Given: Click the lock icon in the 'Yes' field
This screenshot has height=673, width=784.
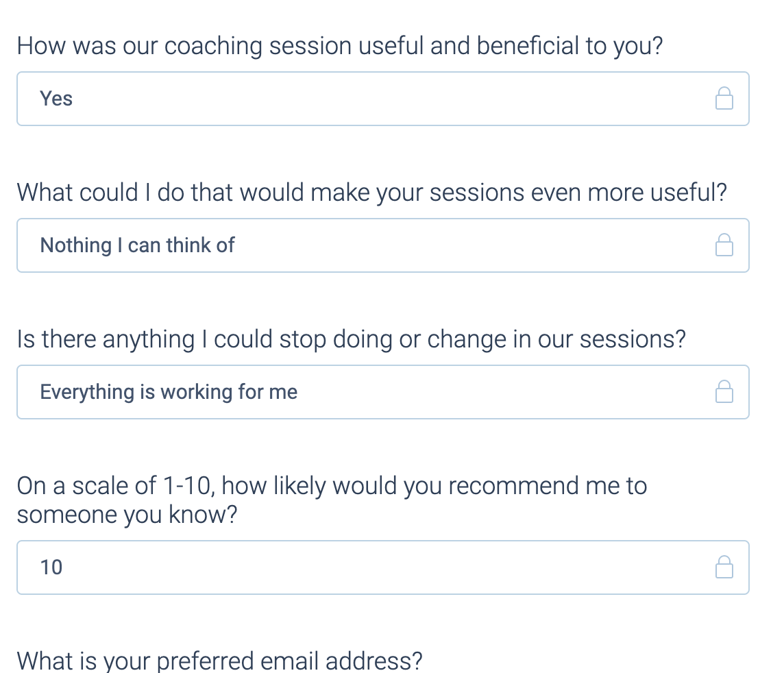Looking at the screenshot, I should 724,99.
